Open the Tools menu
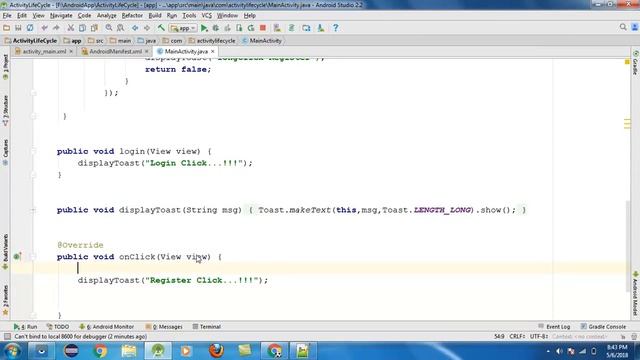Image resolution: width=640 pixels, height=360 pixels. (x=189, y=16)
